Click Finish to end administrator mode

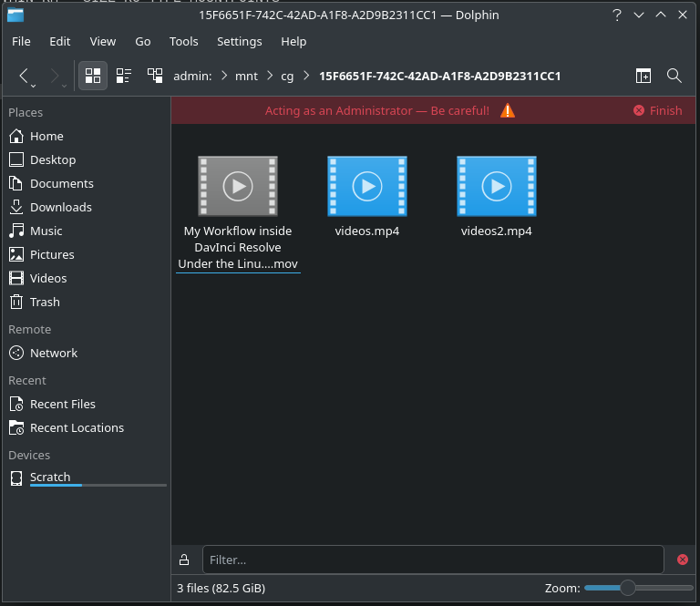(x=657, y=110)
